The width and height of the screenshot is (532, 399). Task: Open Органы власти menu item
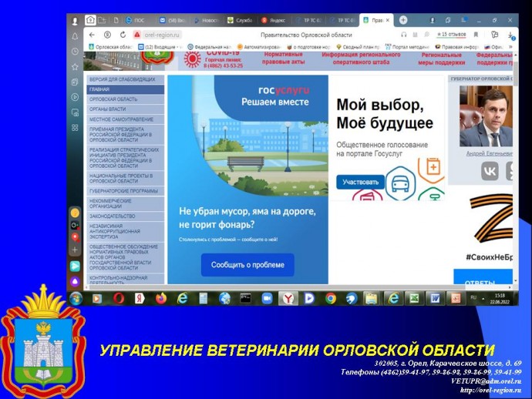pos(125,109)
